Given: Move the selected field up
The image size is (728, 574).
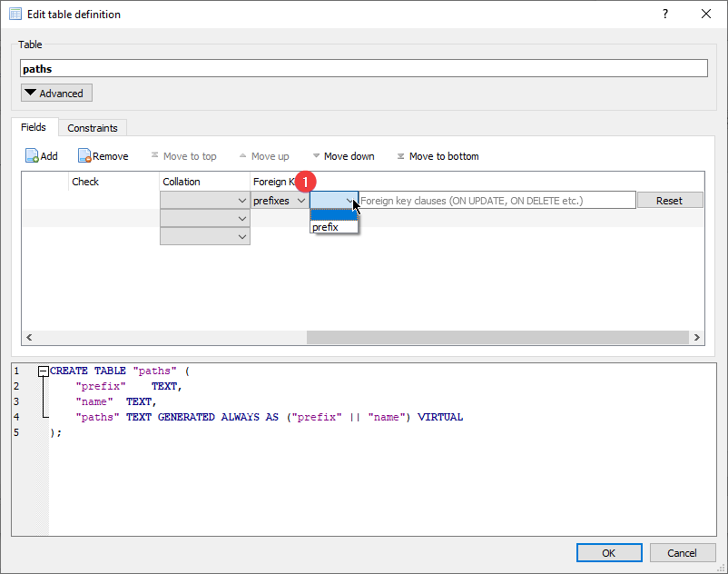Looking at the screenshot, I should pos(264,155).
